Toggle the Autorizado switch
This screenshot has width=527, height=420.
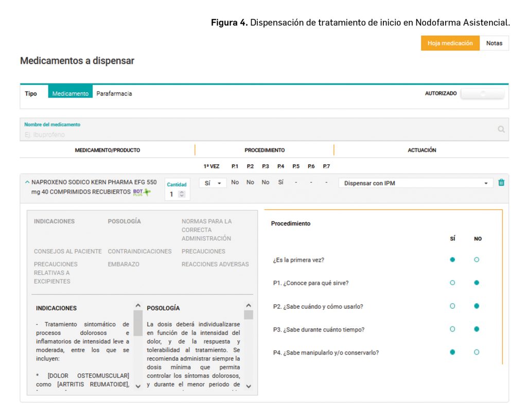coord(482,94)
